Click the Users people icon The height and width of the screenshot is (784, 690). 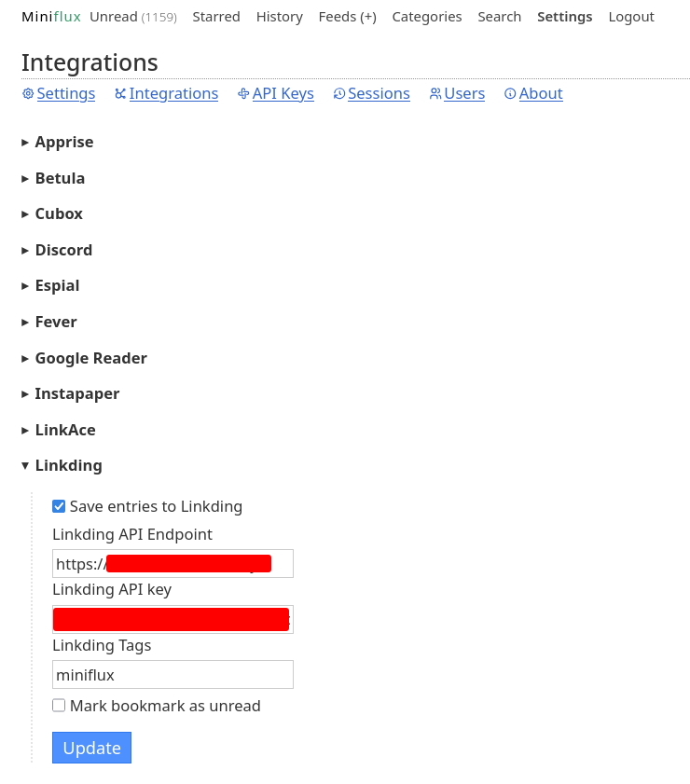(x=435, y=94)
